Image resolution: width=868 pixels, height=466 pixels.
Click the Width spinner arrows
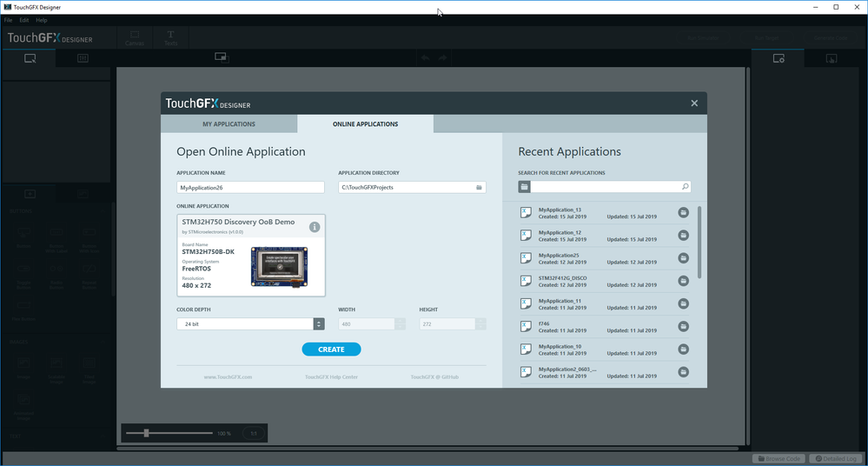(401, 324)
